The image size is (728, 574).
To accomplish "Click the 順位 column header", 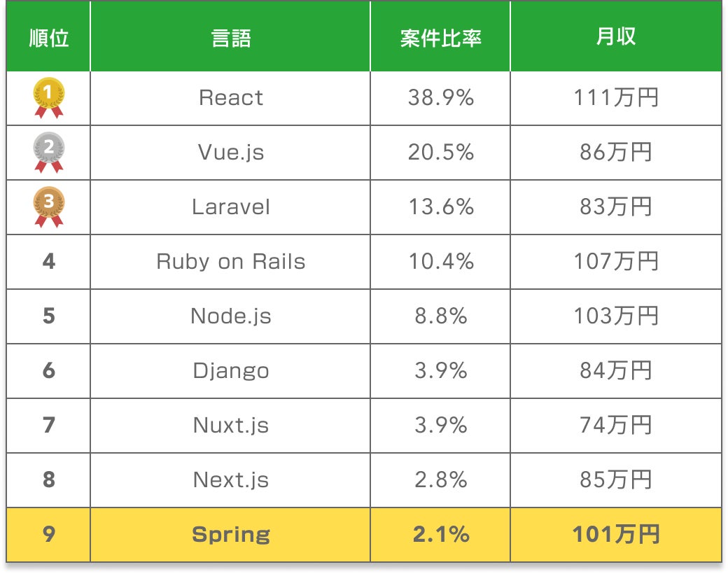I will (x=48, y=38).
